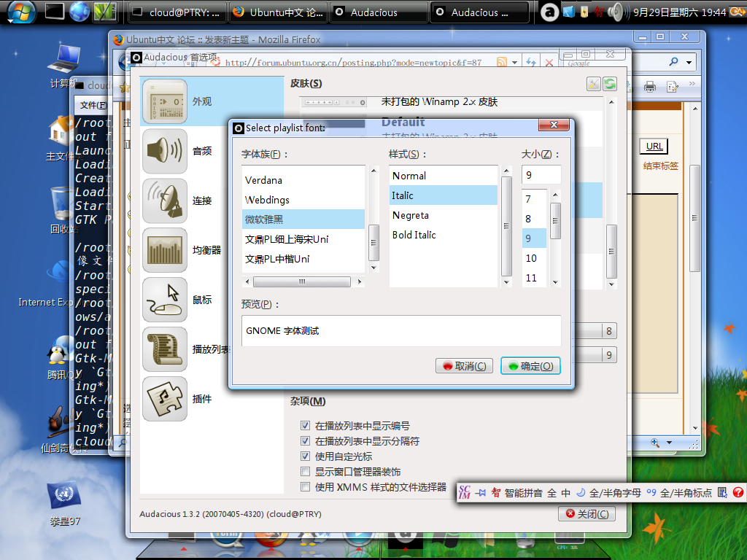Click the 确定(O) OK button
Screen dimensions: 747x560
(x=530, y=366)
